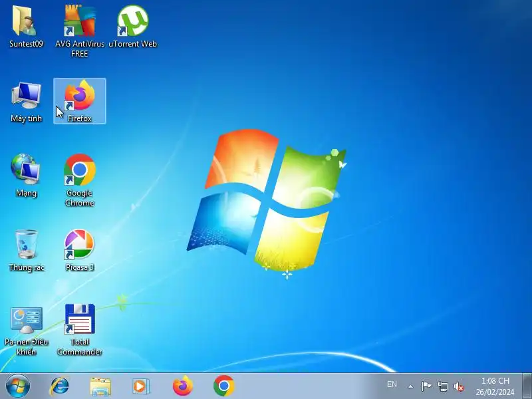Open the Action Center flag icon

click(426, 386)
